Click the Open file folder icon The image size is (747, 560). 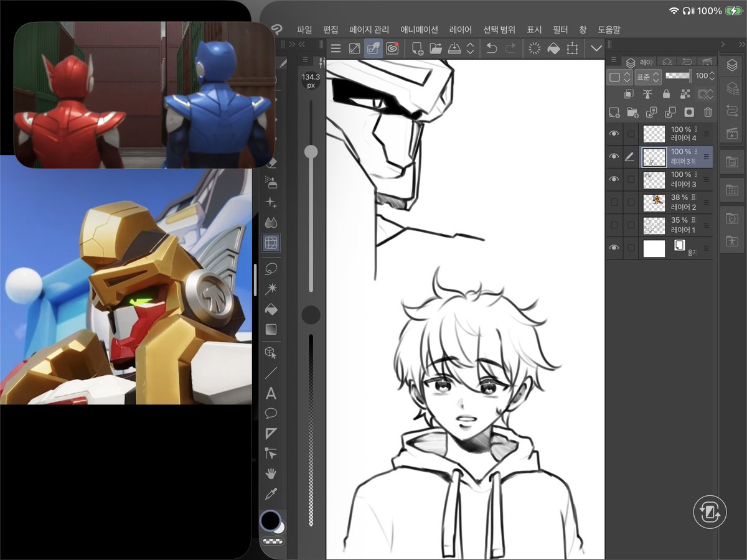pos(436,49)
